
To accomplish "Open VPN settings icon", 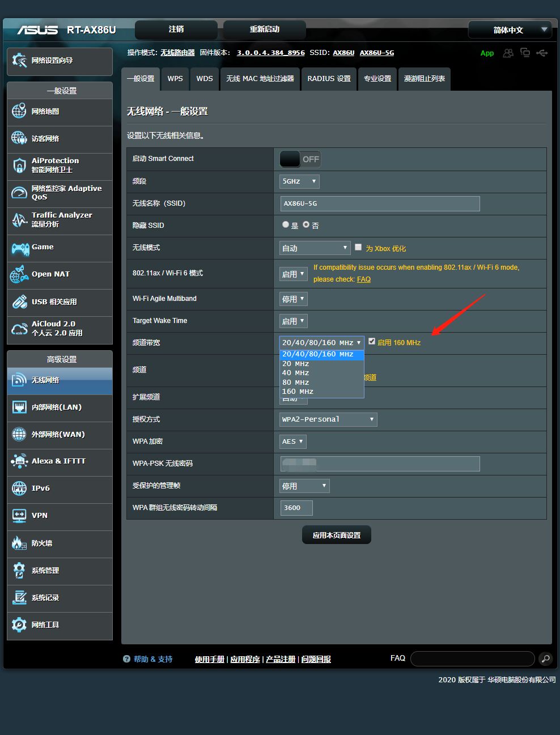I will [x=19, y=515].
